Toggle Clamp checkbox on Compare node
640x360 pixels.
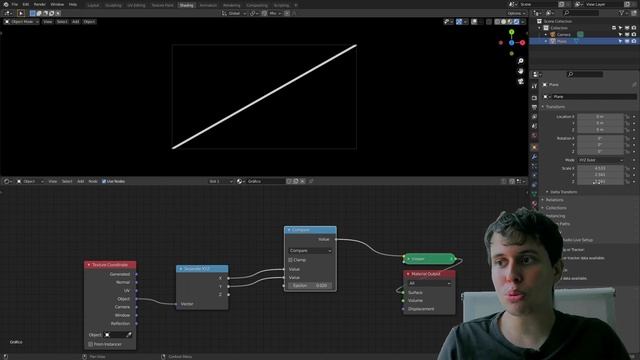[291, 260]
